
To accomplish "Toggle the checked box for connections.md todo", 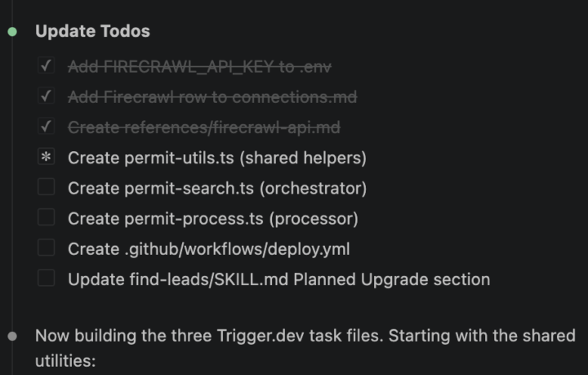I will point(46,96).
